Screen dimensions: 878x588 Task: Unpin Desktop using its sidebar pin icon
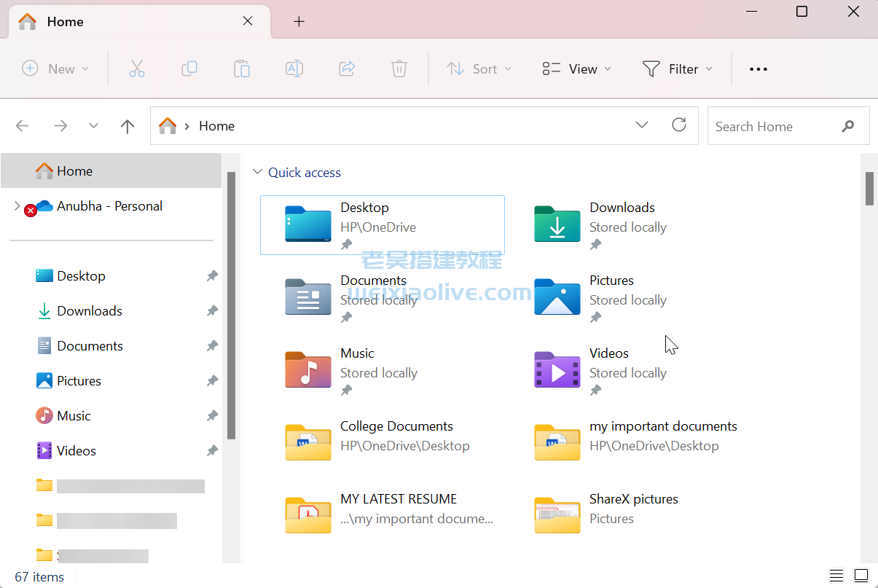[212, 275]
